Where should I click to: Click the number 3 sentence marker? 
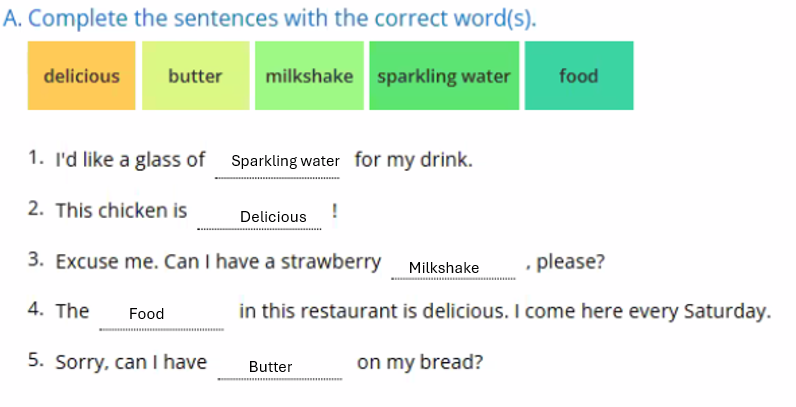point(36,261)
